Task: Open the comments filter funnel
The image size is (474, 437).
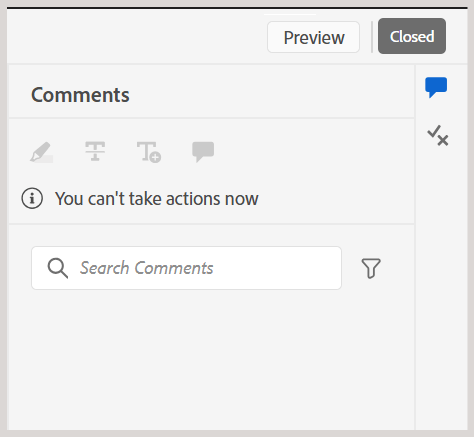Action: (x=371, y=268)
